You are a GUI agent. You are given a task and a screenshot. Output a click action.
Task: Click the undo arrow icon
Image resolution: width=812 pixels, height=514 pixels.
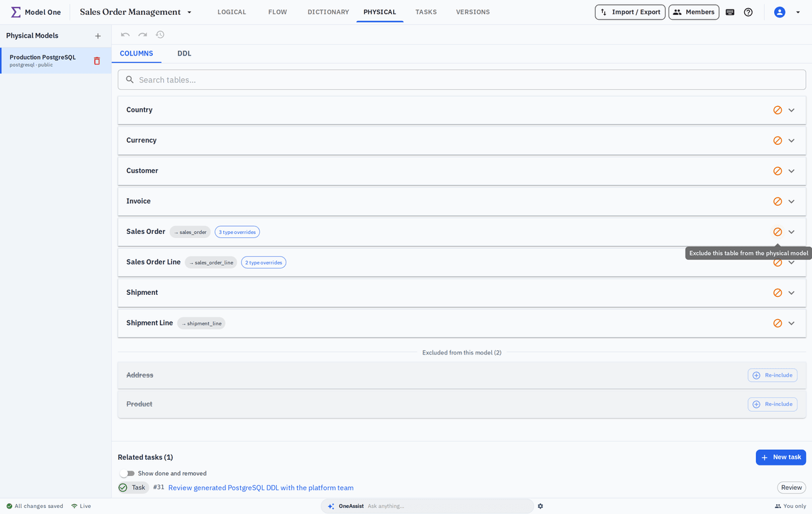(125, 34)
